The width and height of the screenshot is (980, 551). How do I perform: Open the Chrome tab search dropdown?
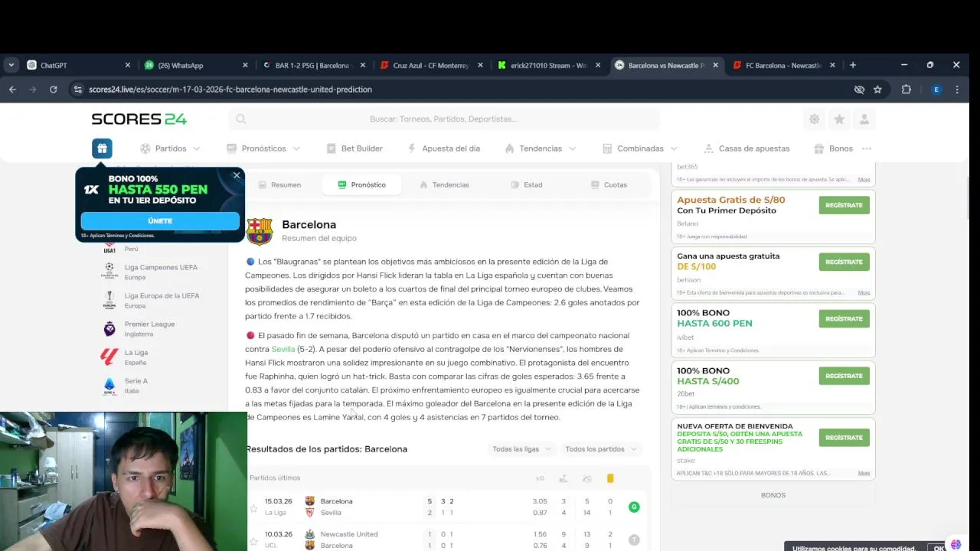click(11, 65)
